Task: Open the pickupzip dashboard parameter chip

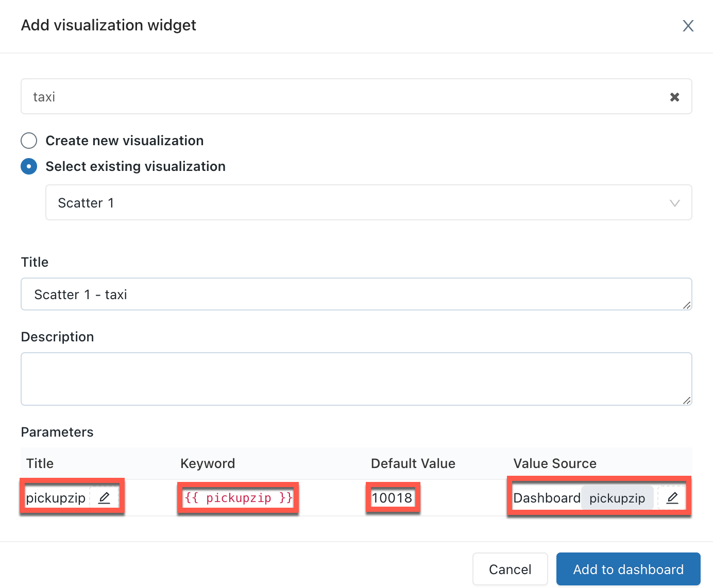Action: pyautogui.click(x=617, y=497)
